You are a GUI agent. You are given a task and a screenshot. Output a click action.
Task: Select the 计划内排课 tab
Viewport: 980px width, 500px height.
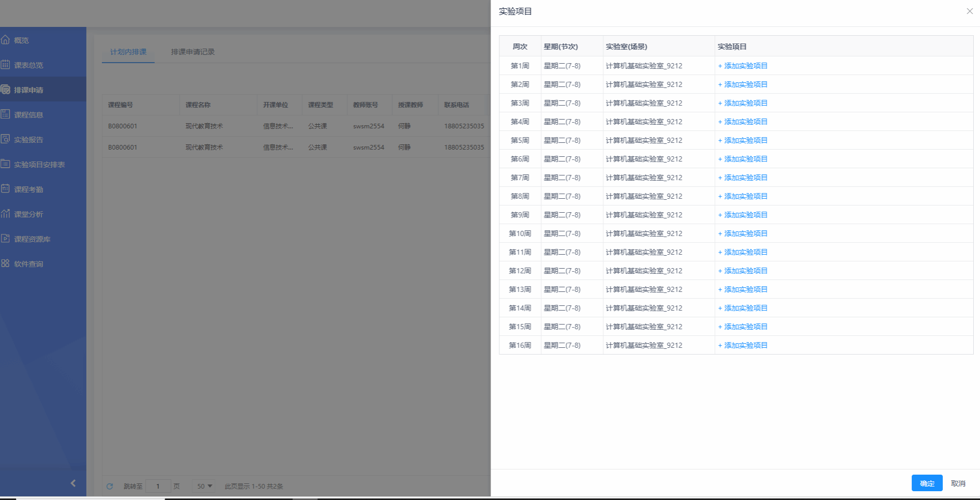tap(128, 52)
